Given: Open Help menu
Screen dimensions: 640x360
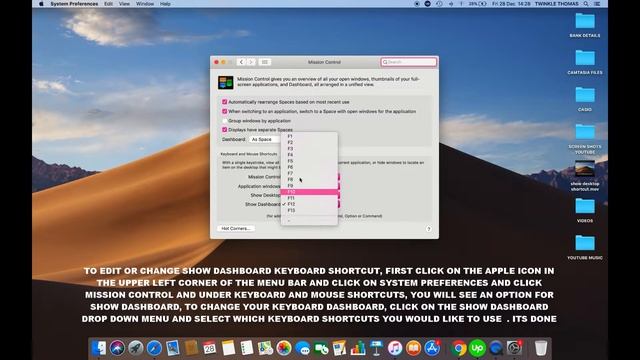Looking at the screenshot, I should tap(165, 4).
